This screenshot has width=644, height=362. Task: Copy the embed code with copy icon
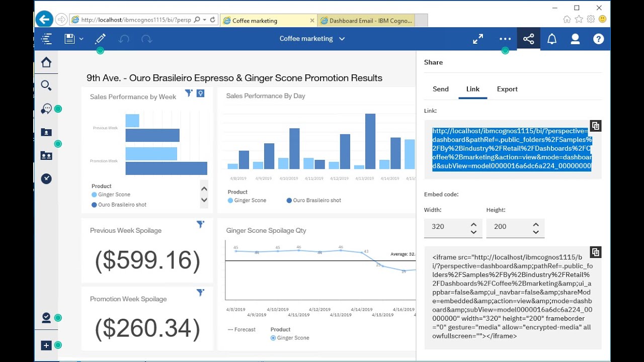point(595,252)
